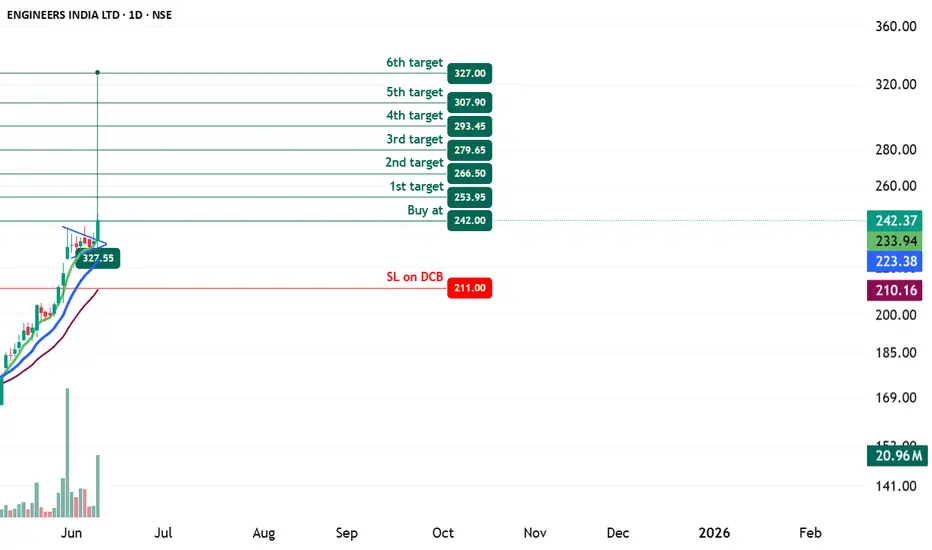Select the dot atop the vertical measure line
The image size is (932, 550).
pyautogui.click(x=97, y=73)
